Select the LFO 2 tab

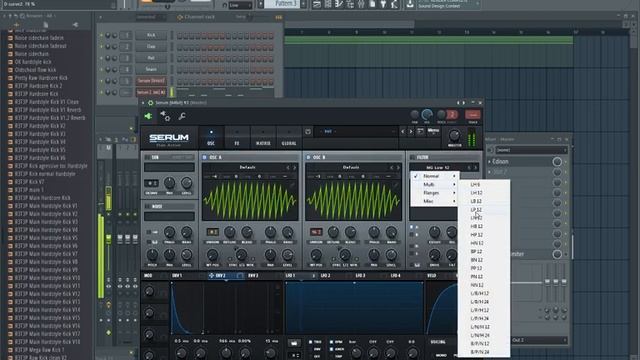[325, 276]
